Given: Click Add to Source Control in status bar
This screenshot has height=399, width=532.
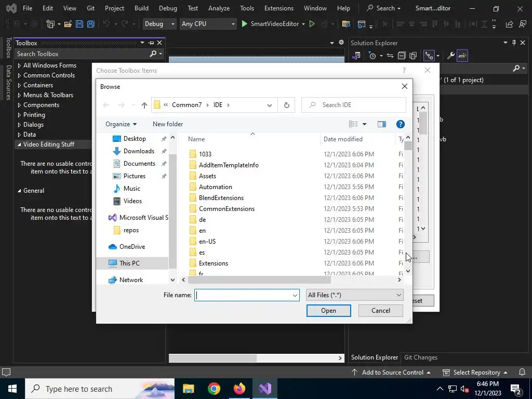Looking at the screenshot, I should click(391, 372).
